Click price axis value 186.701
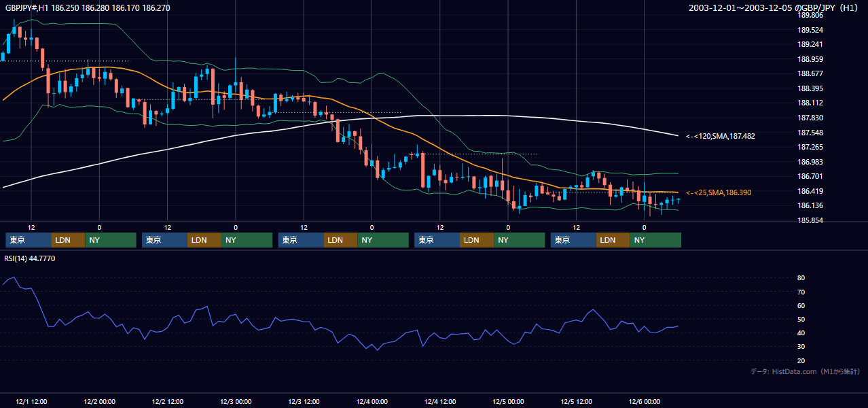 pos(810,176)
